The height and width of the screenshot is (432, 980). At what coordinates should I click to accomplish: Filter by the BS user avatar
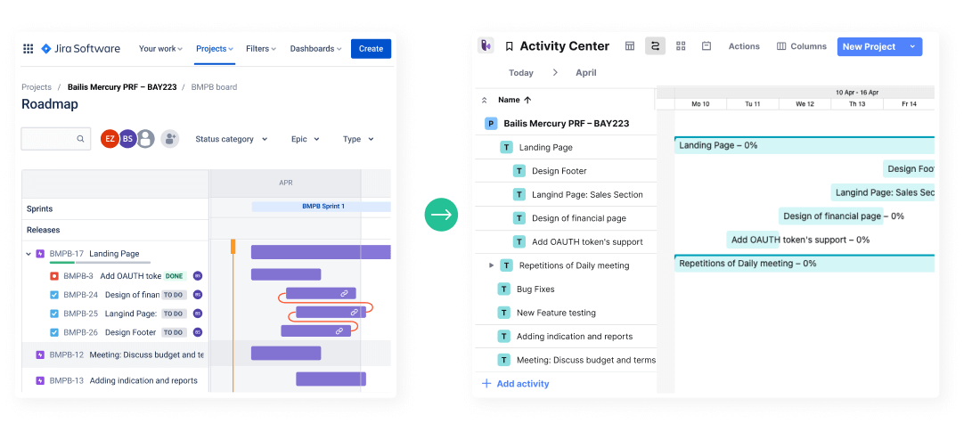[127, 139]
